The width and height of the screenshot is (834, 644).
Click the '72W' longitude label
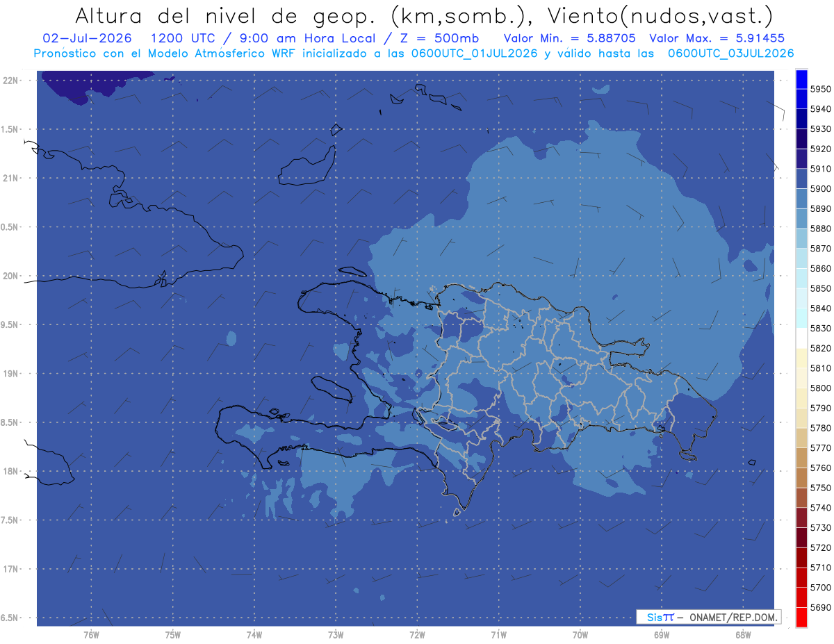[x=417, y=634]
